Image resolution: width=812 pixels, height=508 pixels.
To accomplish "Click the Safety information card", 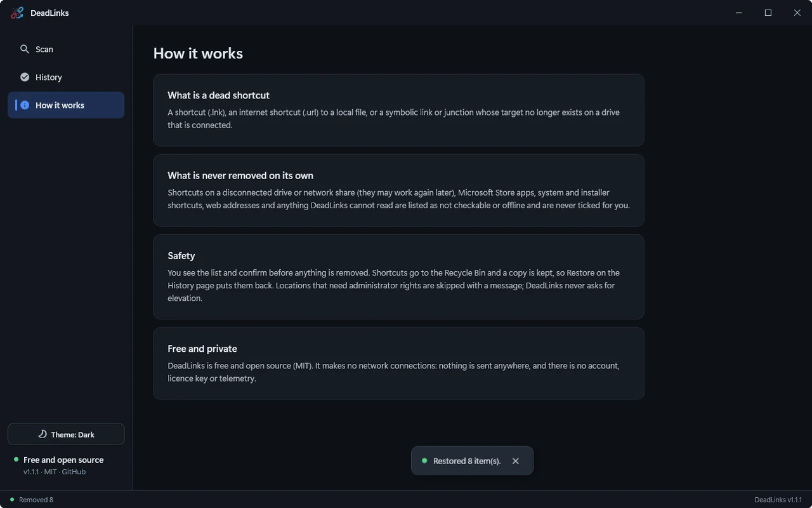I will 398,277.
